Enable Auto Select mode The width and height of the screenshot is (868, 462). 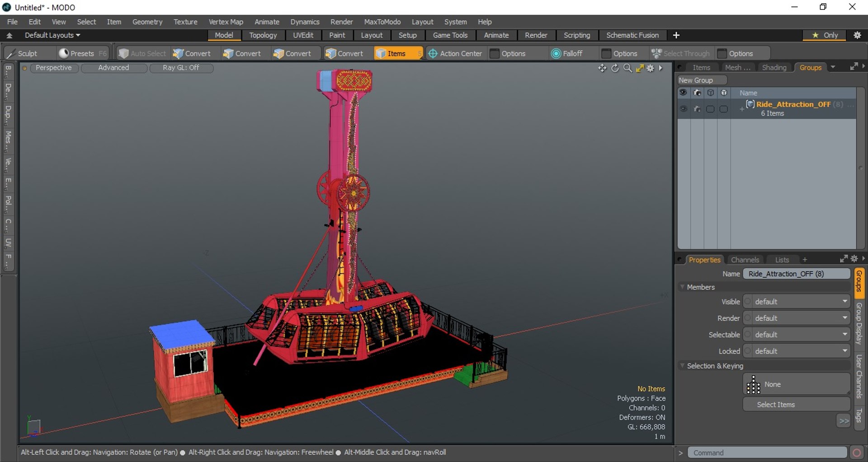pos(142,53)
